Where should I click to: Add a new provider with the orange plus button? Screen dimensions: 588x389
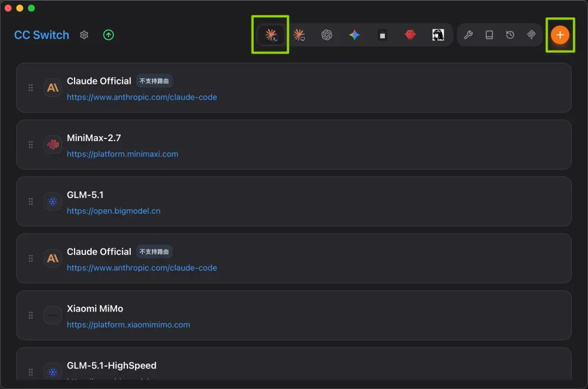(x=560, y=35)
